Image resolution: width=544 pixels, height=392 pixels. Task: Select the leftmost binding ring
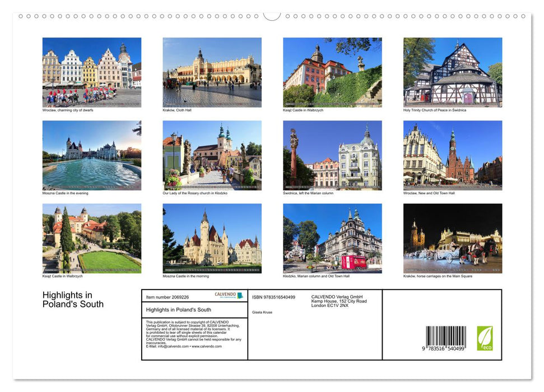[21, 17]
